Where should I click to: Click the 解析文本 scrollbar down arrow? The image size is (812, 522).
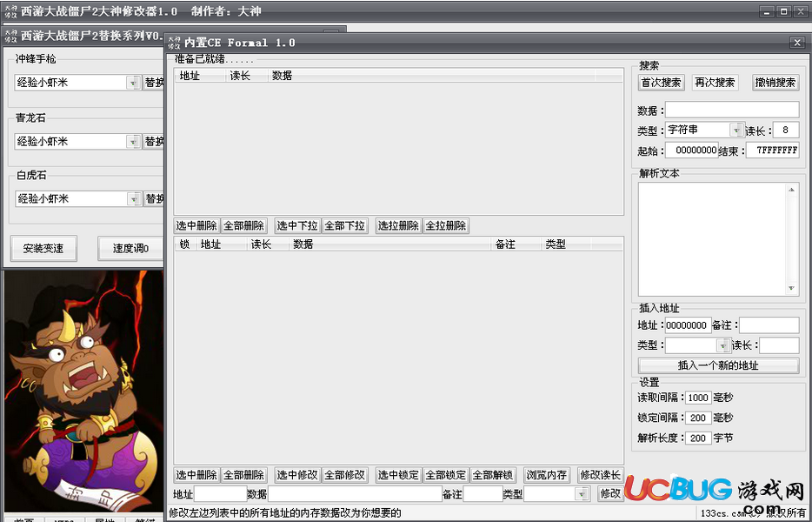(x=791, y=288)
